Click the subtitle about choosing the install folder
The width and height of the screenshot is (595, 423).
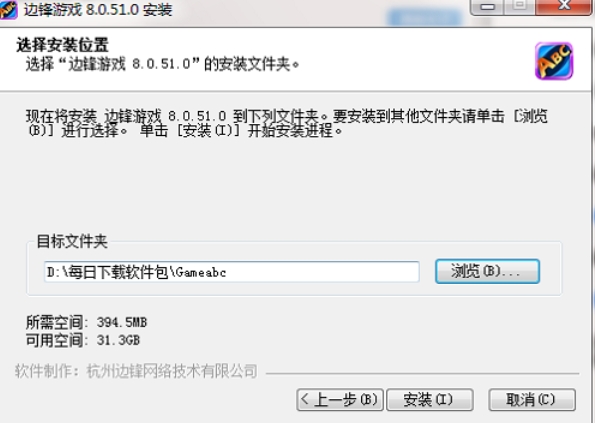tap(162, 64)
